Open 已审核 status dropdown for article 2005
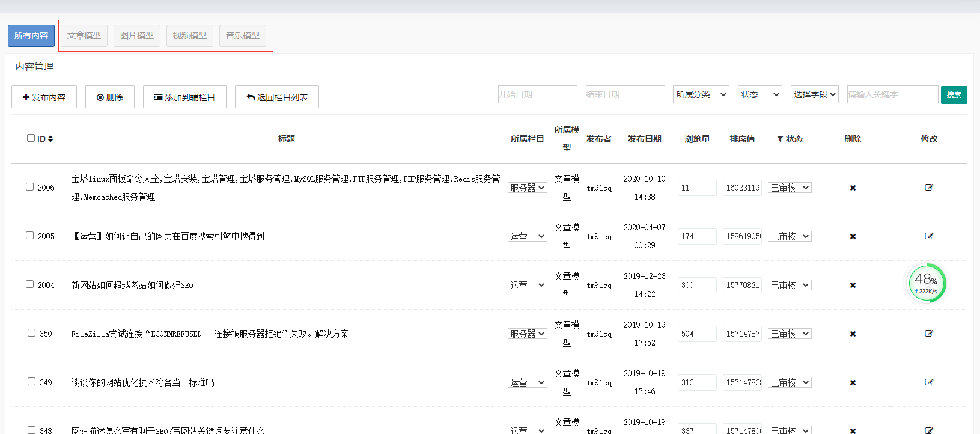The width and height of the screenshot is (980, 434). (790, 237)
